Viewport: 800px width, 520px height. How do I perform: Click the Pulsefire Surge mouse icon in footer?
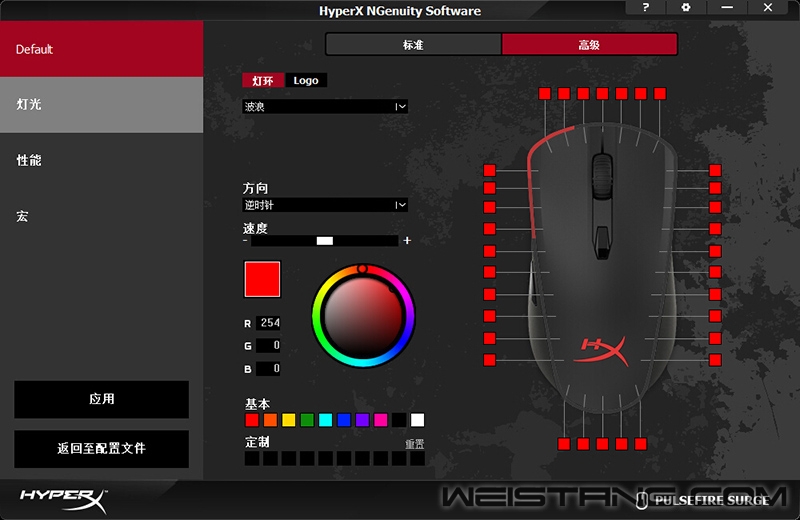(x=642, y=501)
